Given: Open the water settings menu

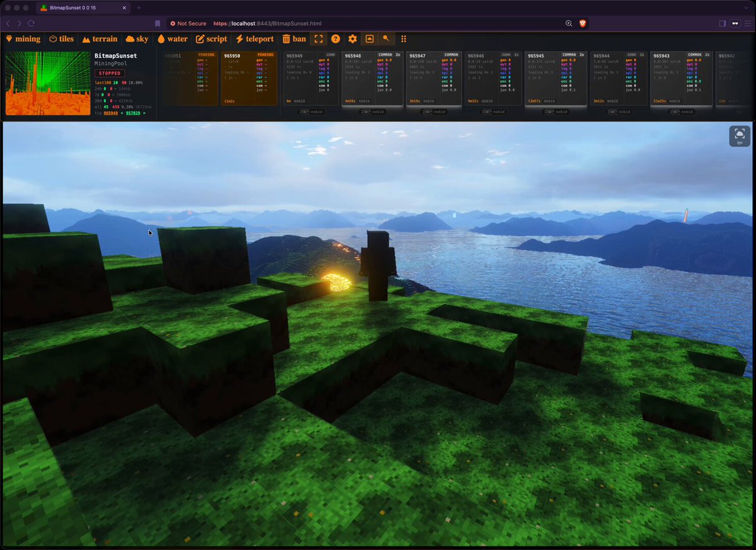Looking at the screenshot, I should [173, 39].
